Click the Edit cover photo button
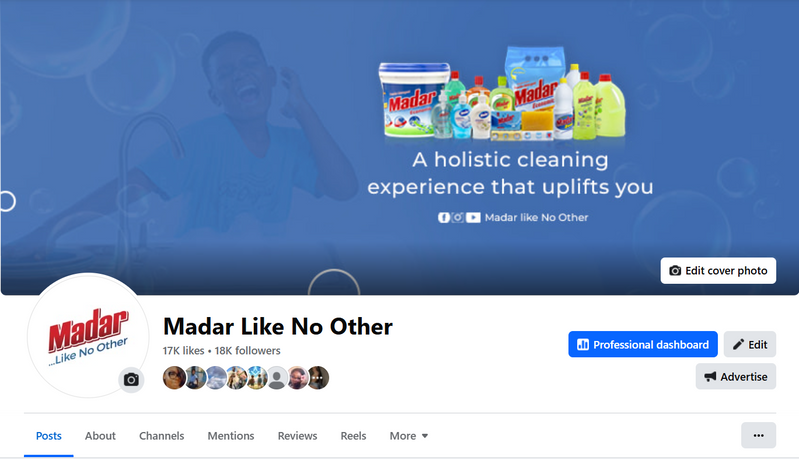 pyautogui.click(x=718, y=271)
